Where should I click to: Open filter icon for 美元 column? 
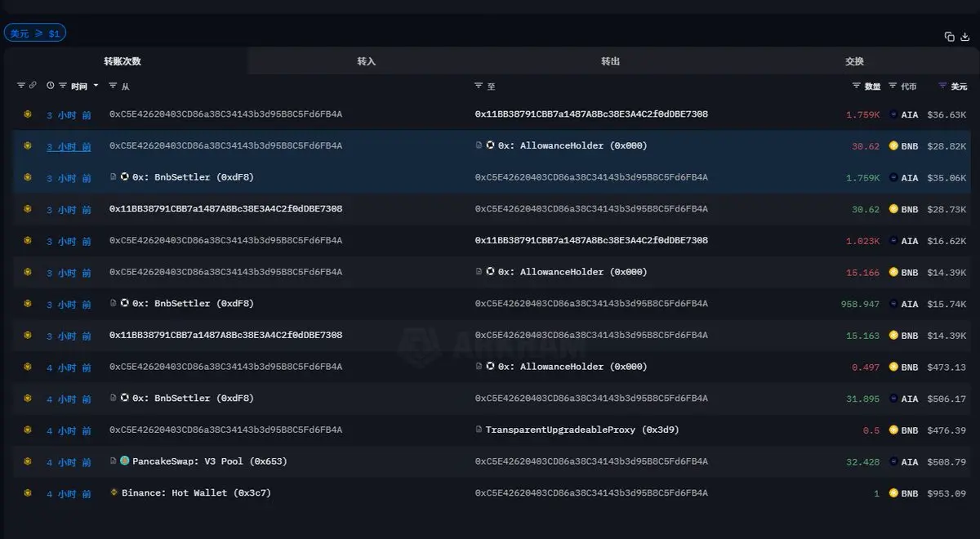pos(942,85)
